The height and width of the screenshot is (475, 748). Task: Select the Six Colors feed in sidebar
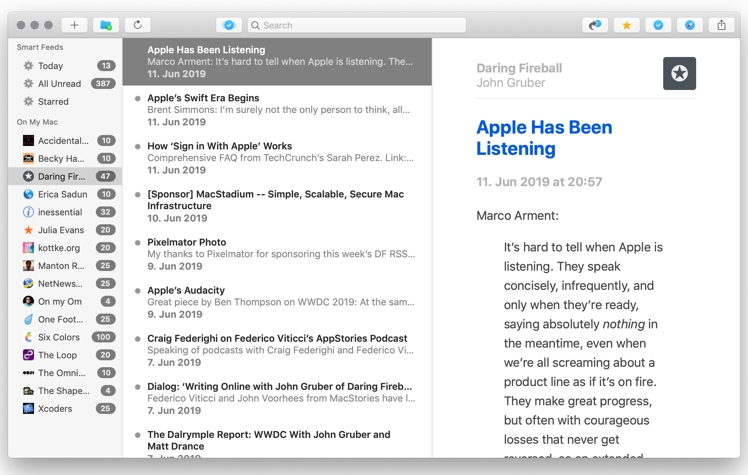point(58,337)
